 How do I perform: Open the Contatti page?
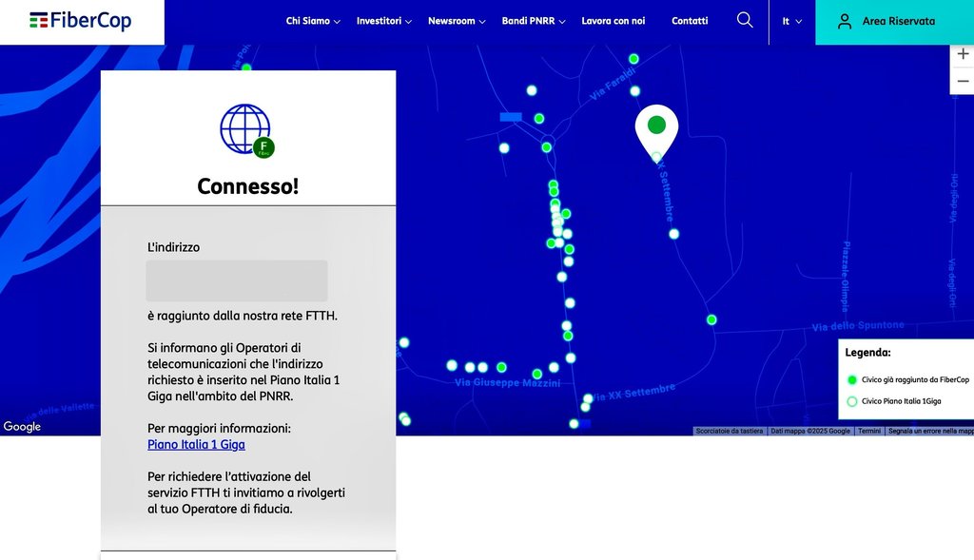[x=690, y=21]
